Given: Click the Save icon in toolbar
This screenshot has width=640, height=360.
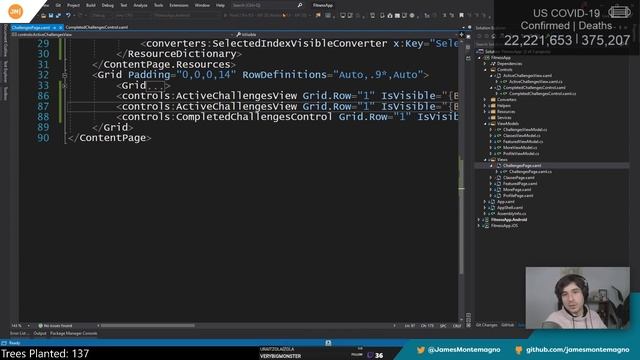Looking at the screenshot, I should (51, 16).
